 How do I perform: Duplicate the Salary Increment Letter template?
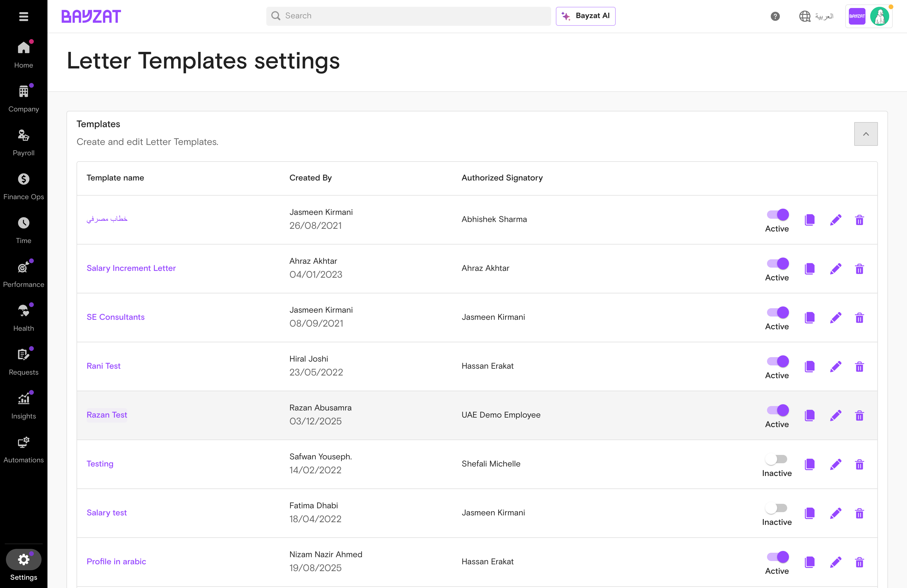[809, 269]
